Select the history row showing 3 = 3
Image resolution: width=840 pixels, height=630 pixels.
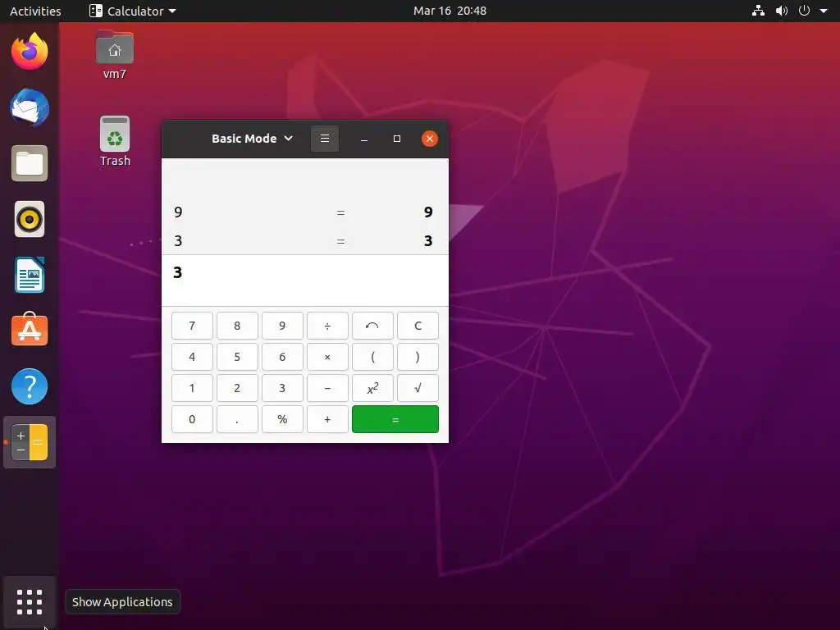[x=305, y=240]
